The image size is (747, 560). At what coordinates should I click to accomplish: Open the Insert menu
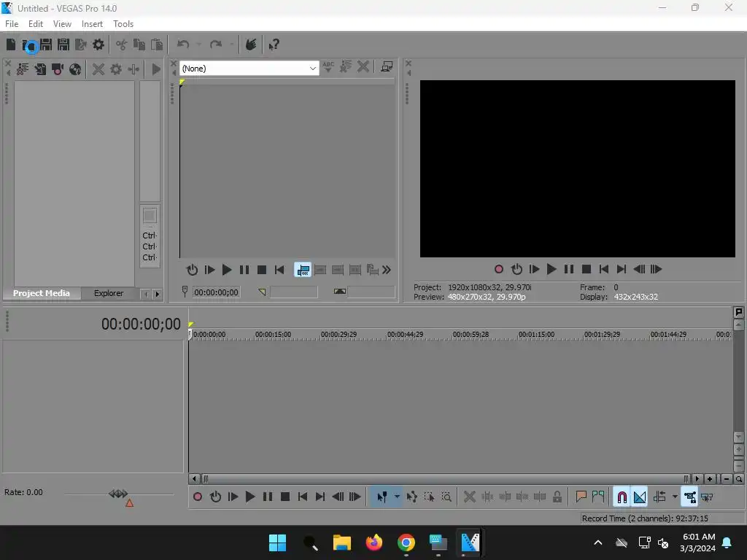pos(92,24)
